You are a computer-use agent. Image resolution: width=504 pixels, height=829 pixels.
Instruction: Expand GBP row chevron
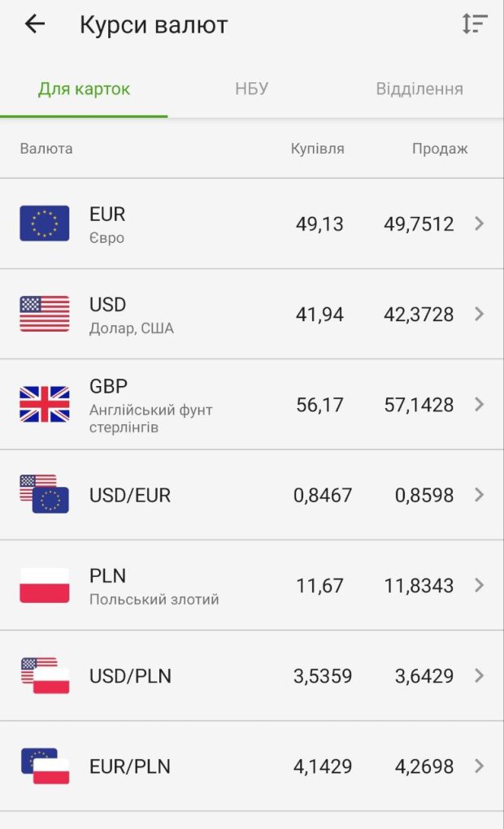(479, 404)
